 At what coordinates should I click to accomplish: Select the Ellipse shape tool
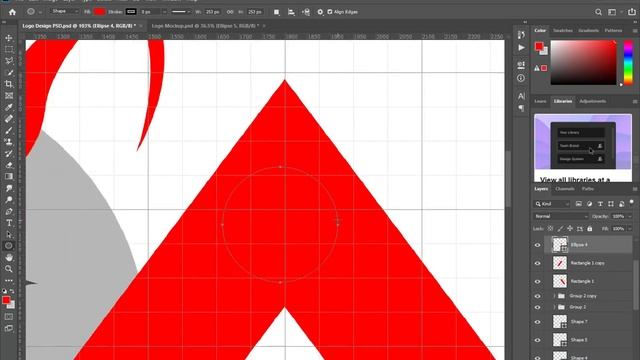9,246
